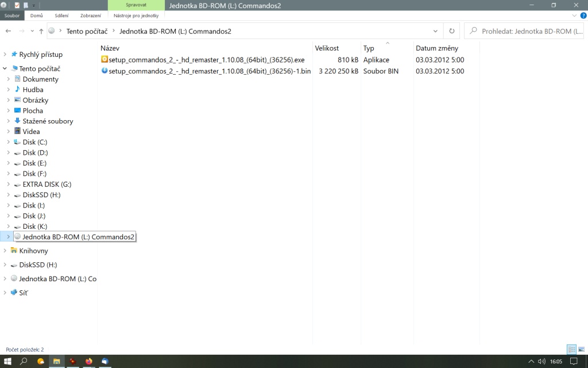Open EXTRA DISK (G:) drive
Image resolution: width=588 pixels, height=368 pixels.
(x=47, y=185)
